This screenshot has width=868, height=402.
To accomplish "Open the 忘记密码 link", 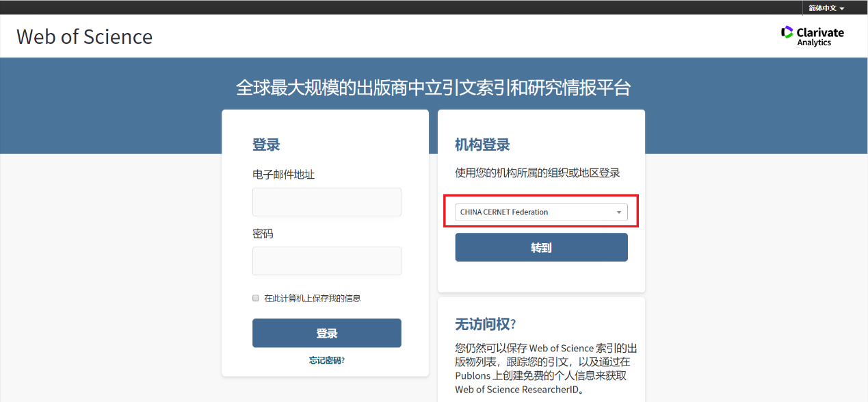I will click(x=326, y=360).
